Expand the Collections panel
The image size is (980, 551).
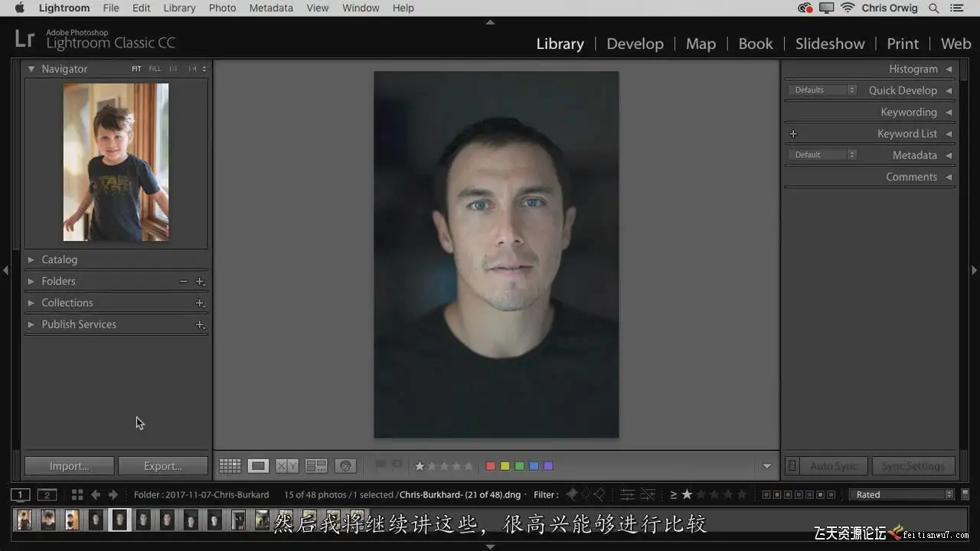(x=31, y=303)
